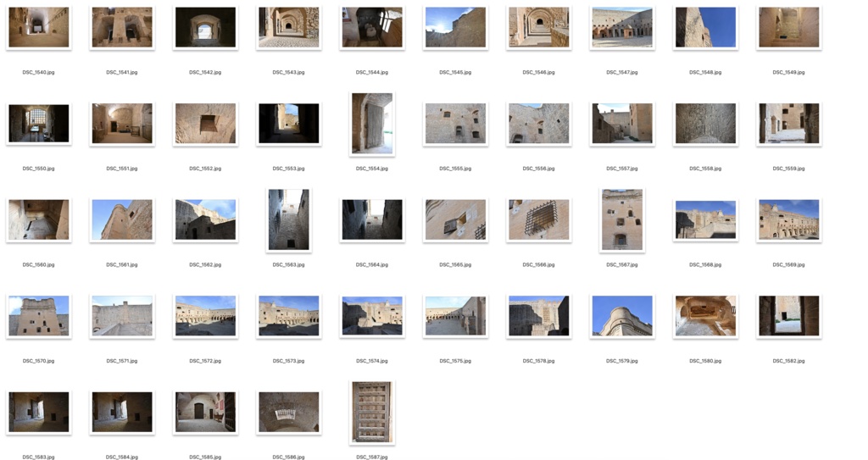Image resolution: width=868 pixels, height=460 pixels.
Task: Pick the DSC_1573.jpg thumbnail
Action: (288, 316)
